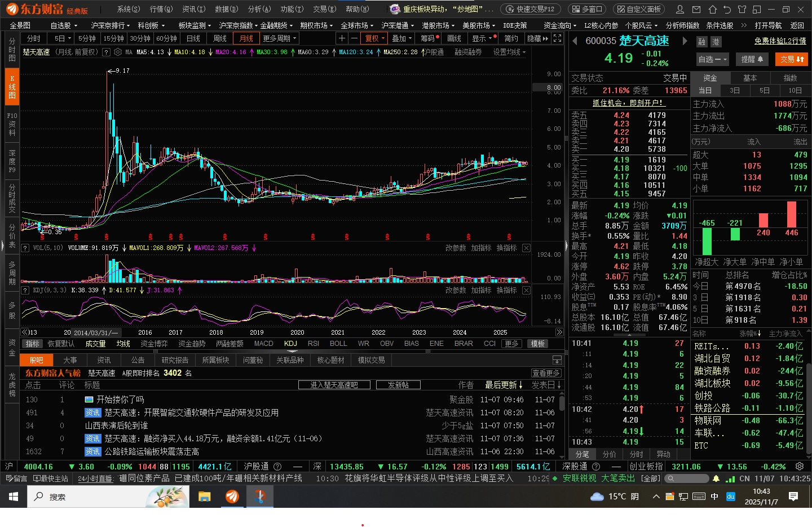This screenshot has height=527, width=812.
Task: Click the question mark help icon next to 楚天高速 (月线,前复权)
Action: 105,52
